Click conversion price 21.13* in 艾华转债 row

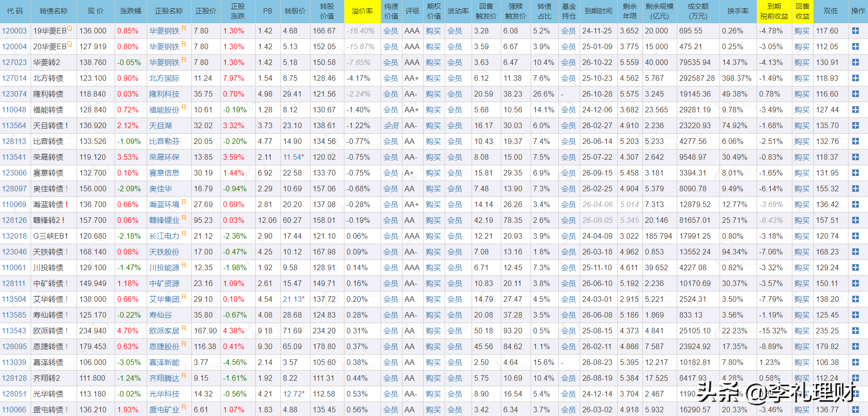point(294,299)
